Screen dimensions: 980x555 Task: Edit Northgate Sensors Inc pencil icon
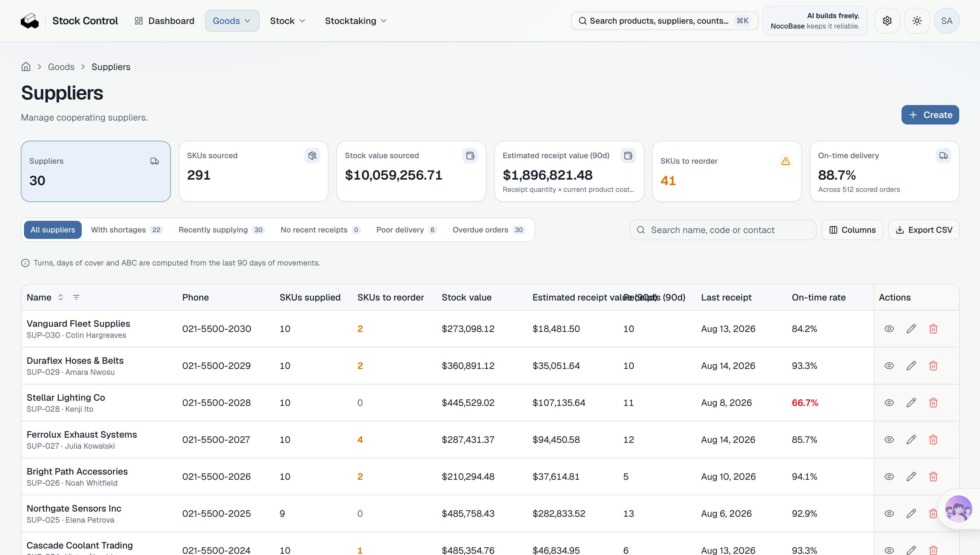[x=911, y=514]
